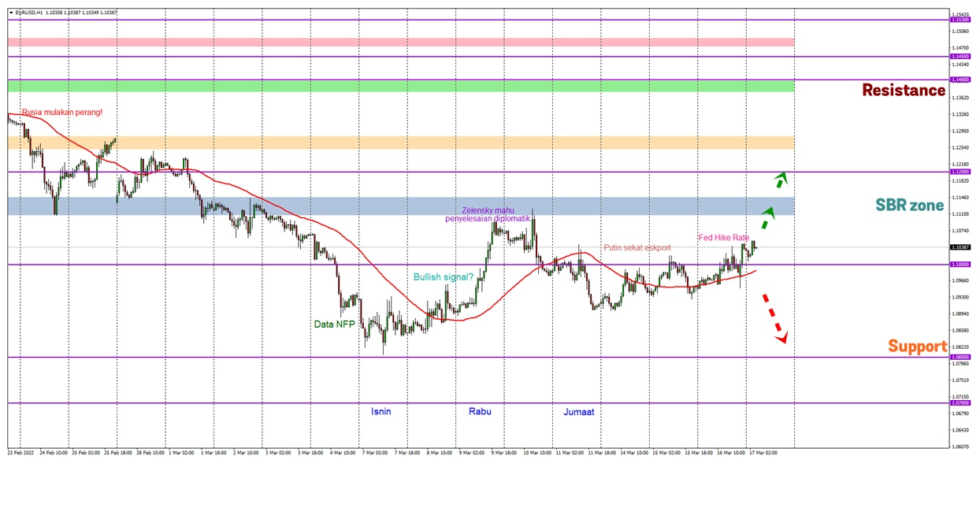Image resolution: width=980 pixels, height=519 pixels.
Task: Click the 1.08000 support level price label
Action: click(960, 357)
